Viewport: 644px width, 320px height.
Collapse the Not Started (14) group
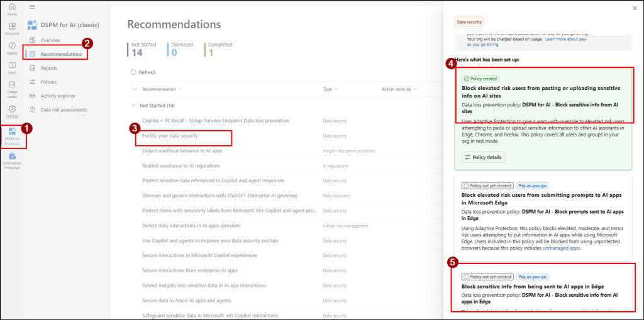click(x=133, y=106)
